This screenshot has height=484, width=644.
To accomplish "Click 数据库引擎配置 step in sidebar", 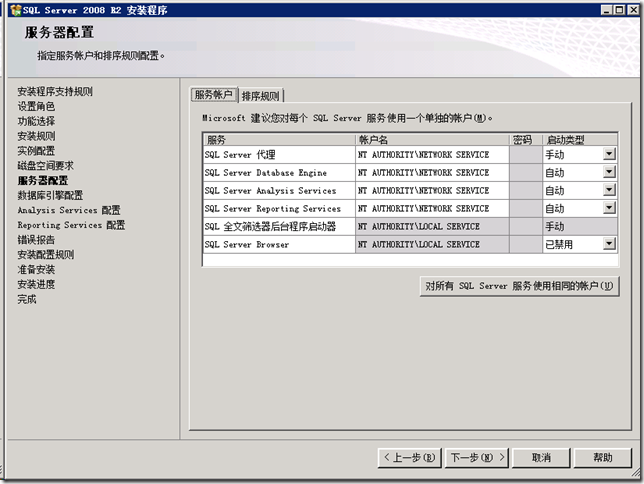I will click(x=50, y=195).
